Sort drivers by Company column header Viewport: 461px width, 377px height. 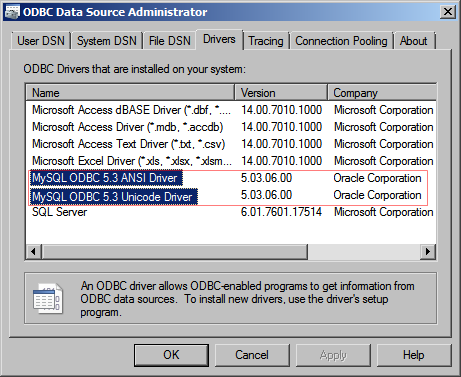pos(382,92)
